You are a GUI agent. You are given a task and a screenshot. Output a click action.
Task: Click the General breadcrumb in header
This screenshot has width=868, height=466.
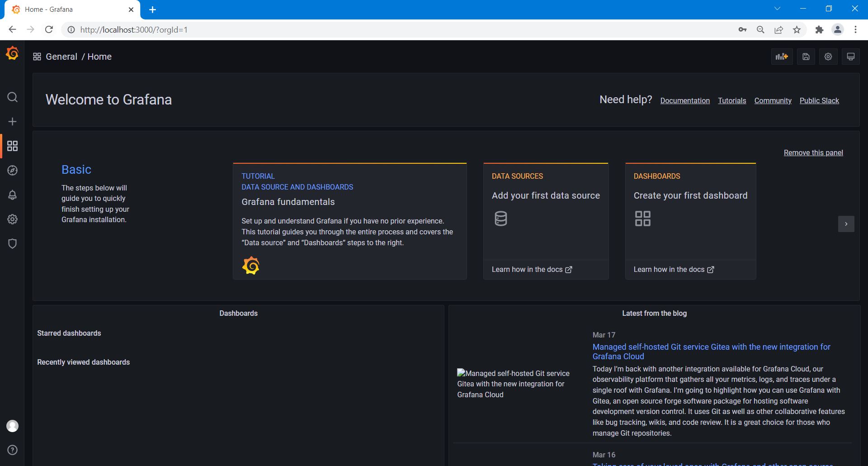point(61,57)
